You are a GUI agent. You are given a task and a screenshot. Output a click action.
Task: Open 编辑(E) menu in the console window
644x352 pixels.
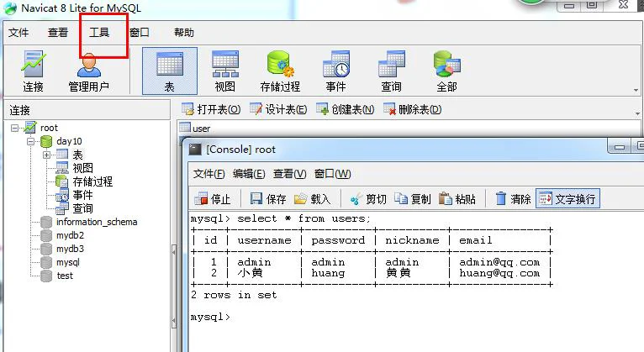pyautogui.click(x=249, y=174)
